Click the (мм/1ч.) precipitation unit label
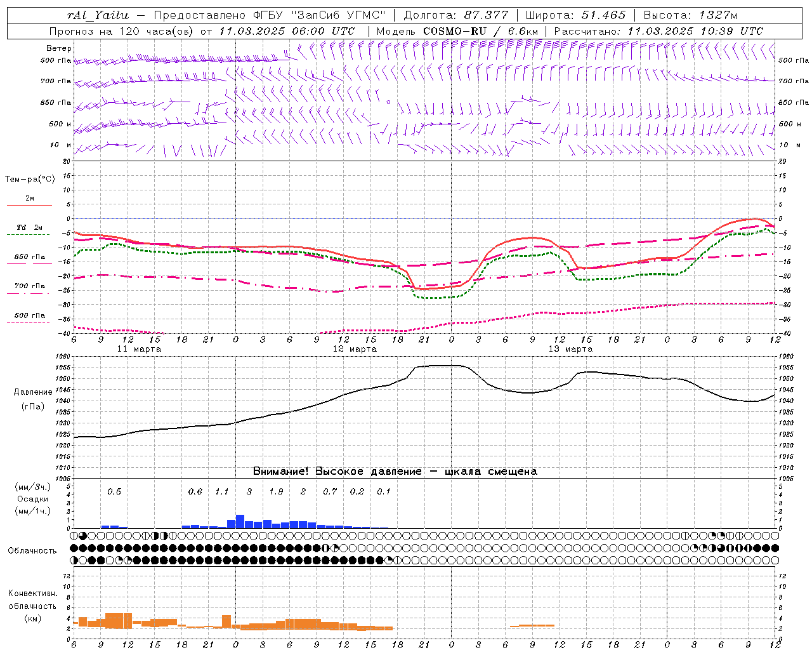The image size is (812, 650). click(32, 510)
